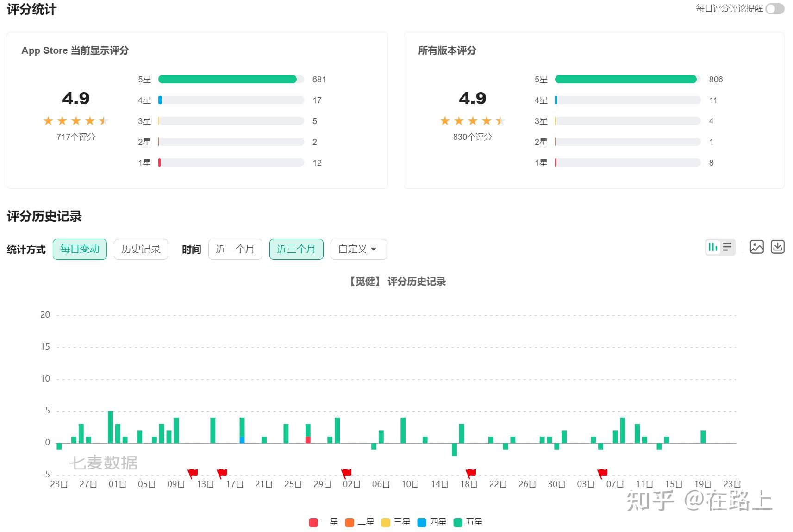
Task: Click the download data icon
Action: tap(778, 247)
